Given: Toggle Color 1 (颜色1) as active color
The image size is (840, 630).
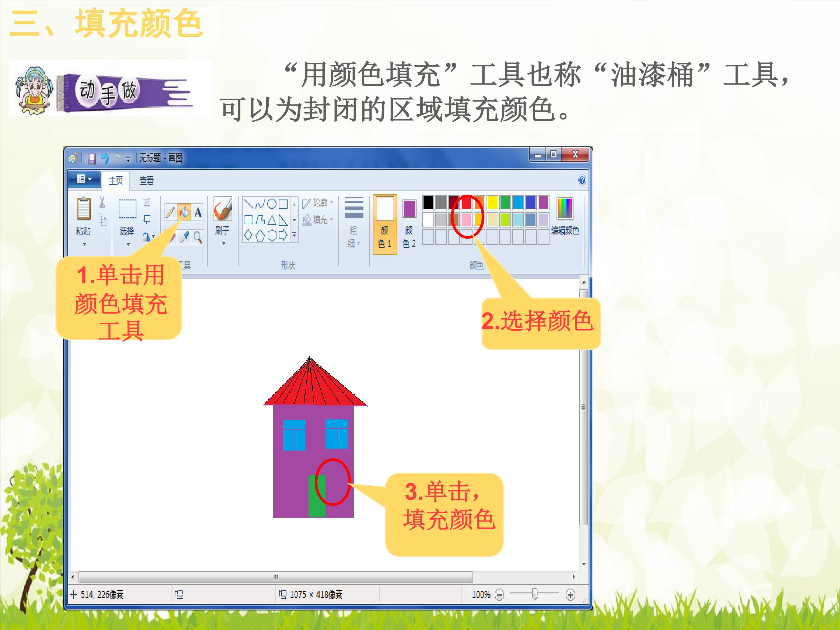Looking at the screenshot, I should pyautogui.click(x=385, y=224).
